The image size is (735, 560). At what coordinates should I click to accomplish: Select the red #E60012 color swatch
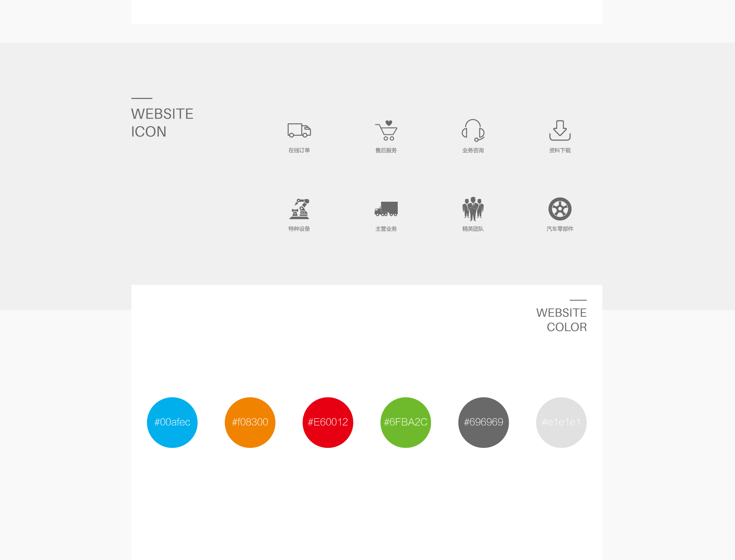(x=328, y=422)
